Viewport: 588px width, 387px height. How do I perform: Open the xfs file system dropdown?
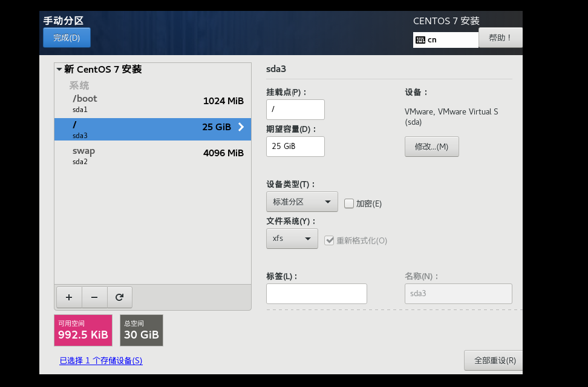click(x=292, y=239)
